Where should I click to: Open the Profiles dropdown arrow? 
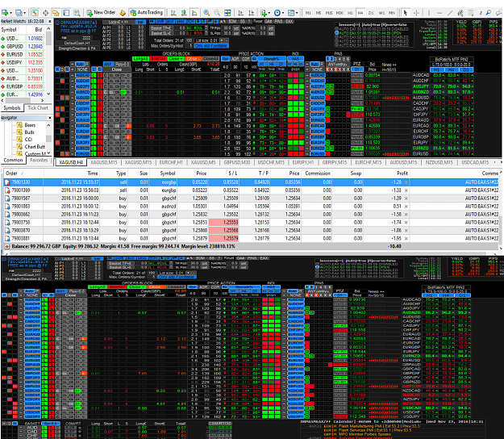point(24,13)
